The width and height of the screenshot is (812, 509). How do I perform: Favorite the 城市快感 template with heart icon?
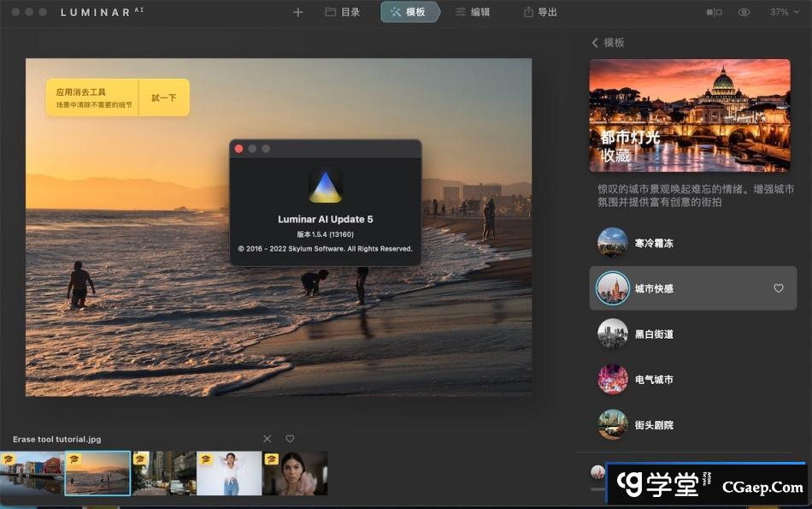[x=778, y=288]
